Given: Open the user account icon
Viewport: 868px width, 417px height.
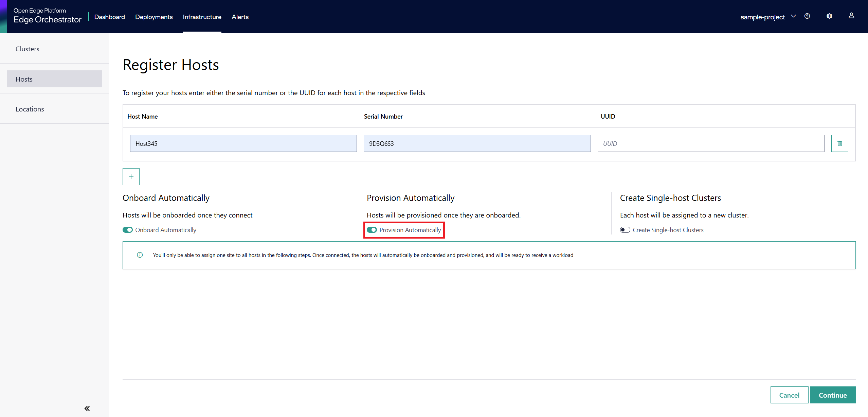Looking at the screenshot, I should [852, 16].
